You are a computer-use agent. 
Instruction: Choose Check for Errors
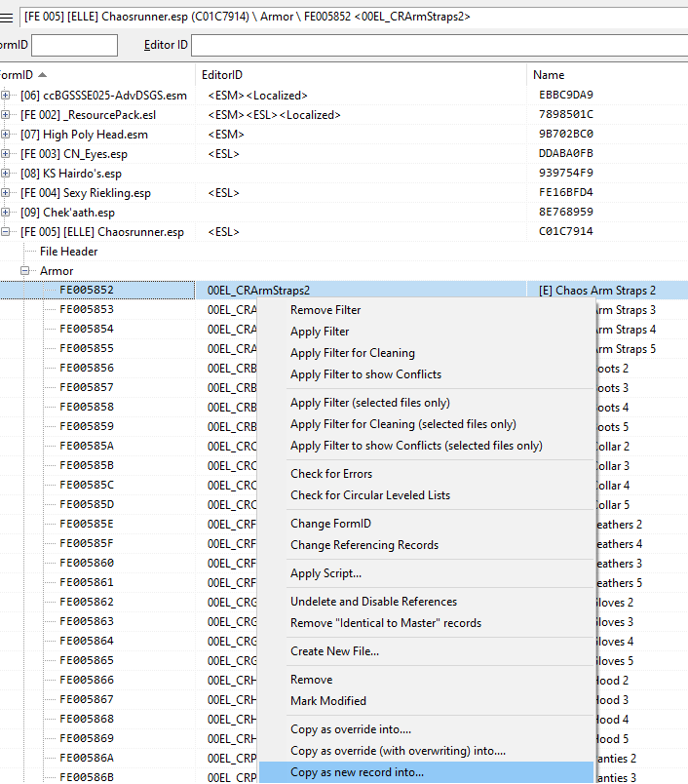(331, 474)
